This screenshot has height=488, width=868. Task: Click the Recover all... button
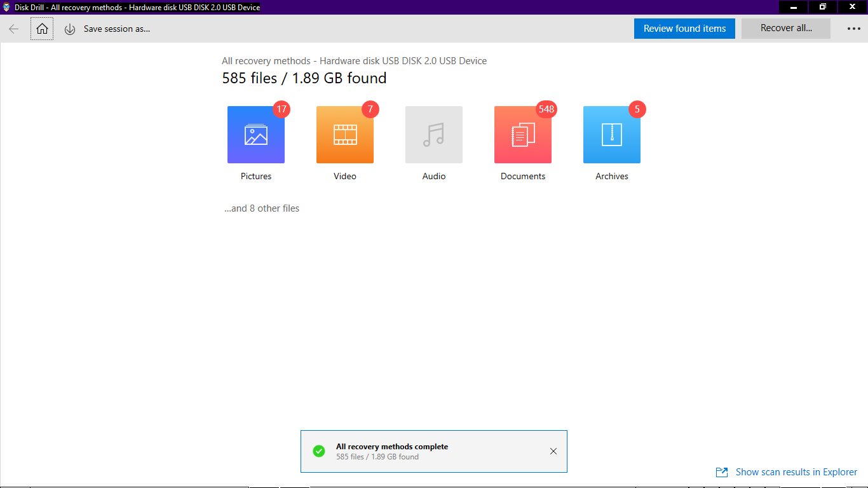(x=785, y=29)
